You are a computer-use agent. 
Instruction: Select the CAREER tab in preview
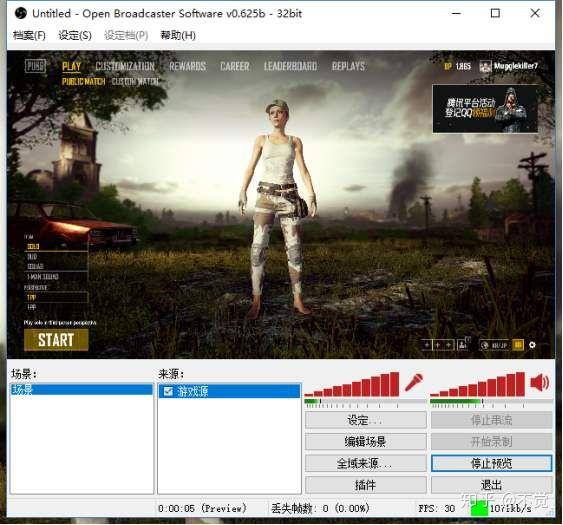pos(235,66)
